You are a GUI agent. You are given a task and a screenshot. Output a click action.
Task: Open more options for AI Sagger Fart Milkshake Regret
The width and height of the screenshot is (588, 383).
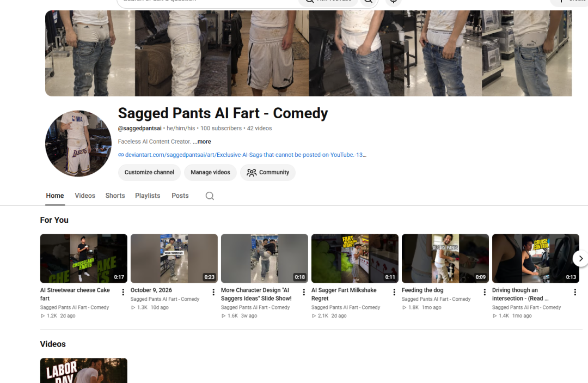394,292
